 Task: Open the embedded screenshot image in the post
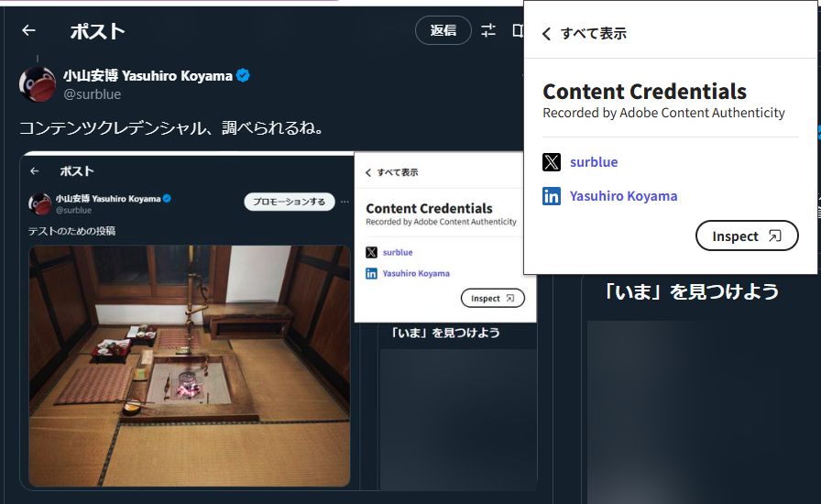[x=279, y=321]
